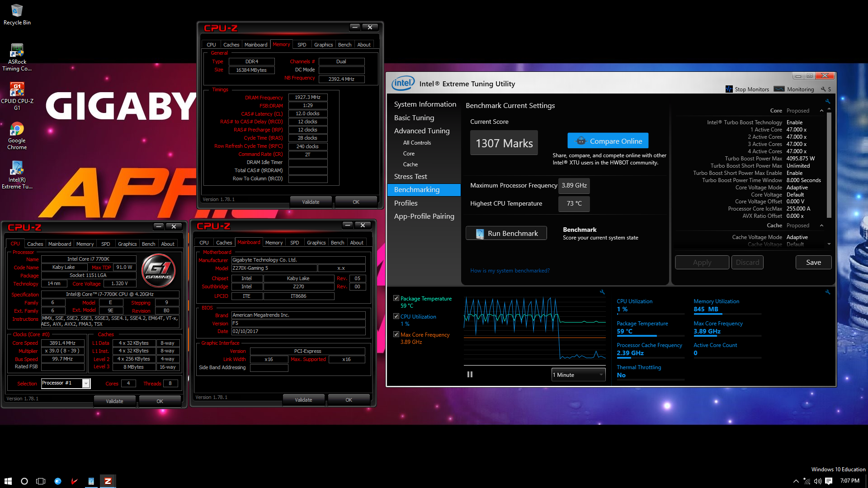
Task: Click the settings list scroll-up arrow
Action: point(829,109)
